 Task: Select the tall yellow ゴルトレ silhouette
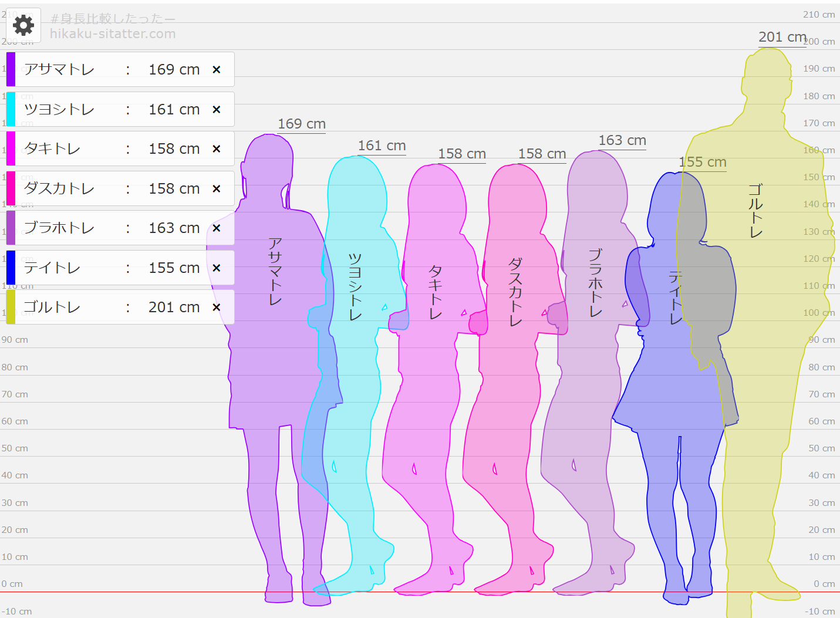point(763,293)
